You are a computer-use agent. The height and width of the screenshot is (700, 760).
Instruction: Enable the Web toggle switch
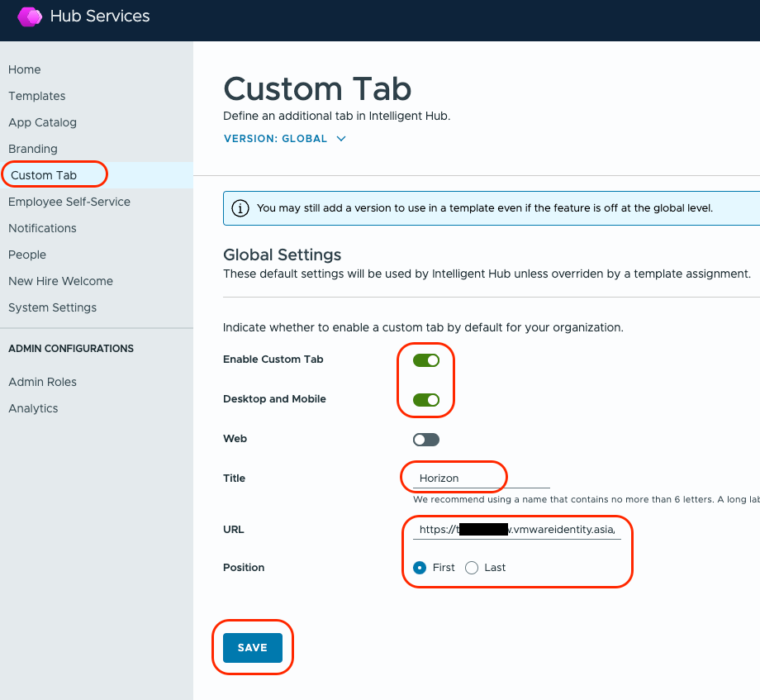click(x=426, y=440)
